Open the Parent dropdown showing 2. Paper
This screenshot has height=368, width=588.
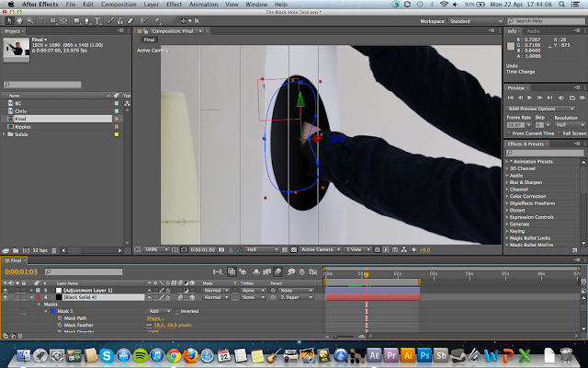pos(296,297)
